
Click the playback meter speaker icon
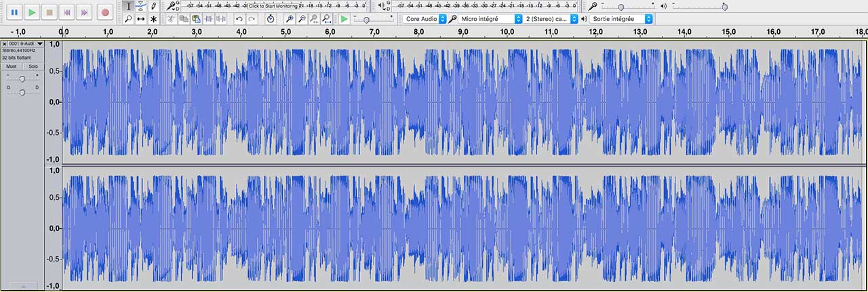pyautogui.click(x=382, y=6)
